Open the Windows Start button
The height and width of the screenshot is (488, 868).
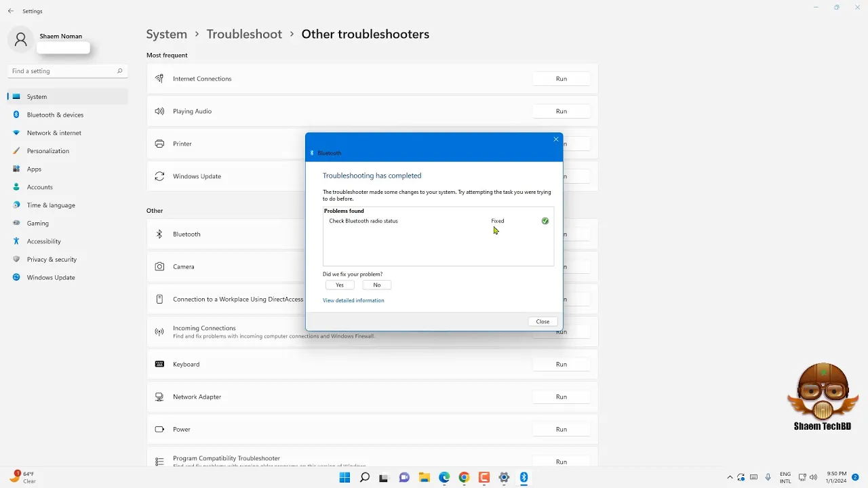point(344,477)
